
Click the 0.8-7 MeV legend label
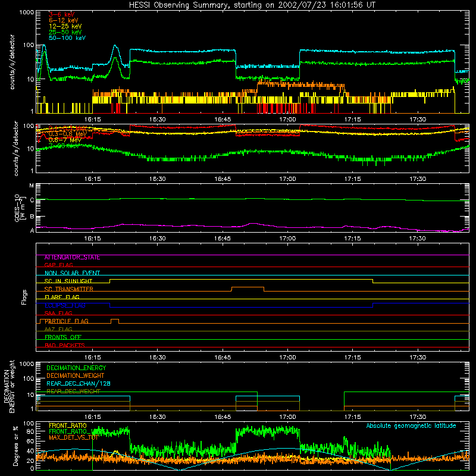pyautogui.click(x=65, y=140)
